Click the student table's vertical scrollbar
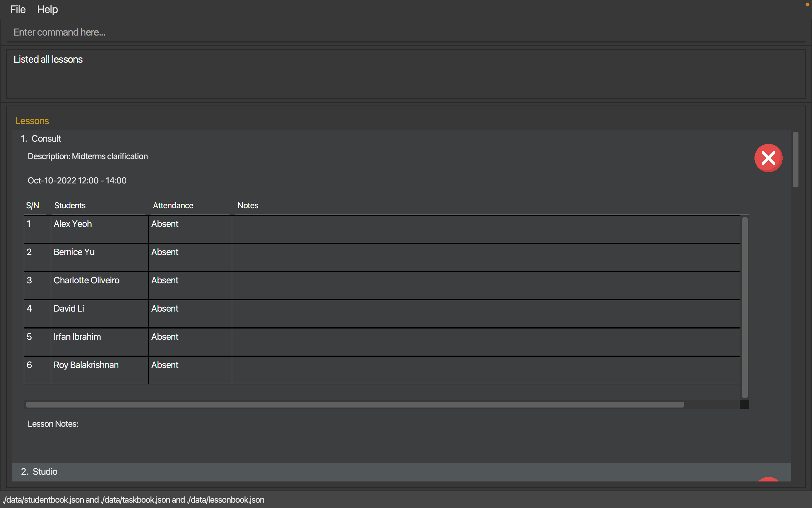Viewport: 812px width, 508px height. pyautogui.click(x=745, y=307)
